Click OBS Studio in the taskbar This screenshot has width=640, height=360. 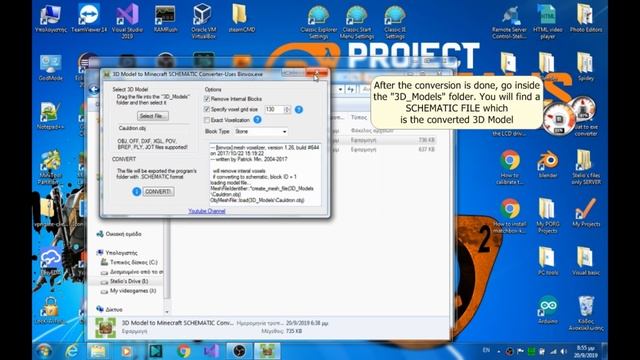tap(240, 351)
